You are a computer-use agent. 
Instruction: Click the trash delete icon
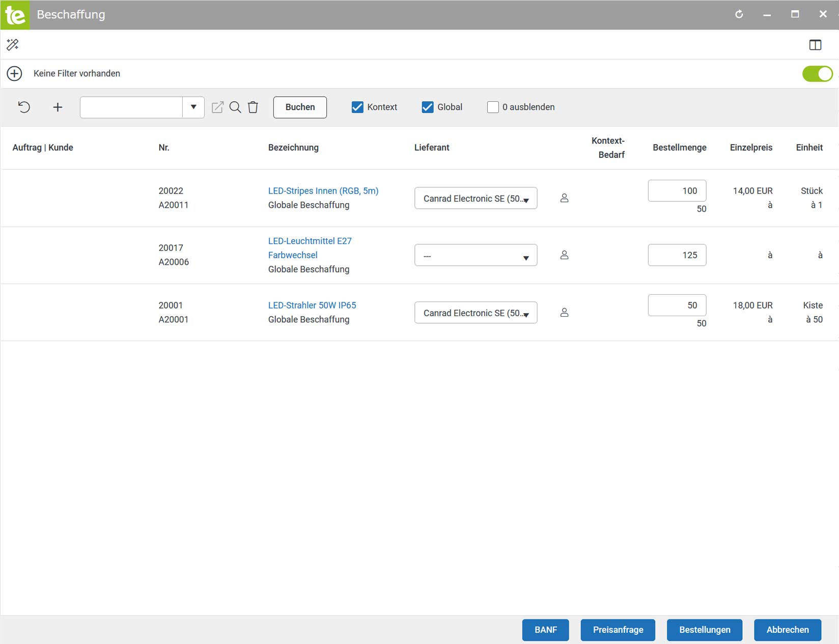(x=253, y=107)
